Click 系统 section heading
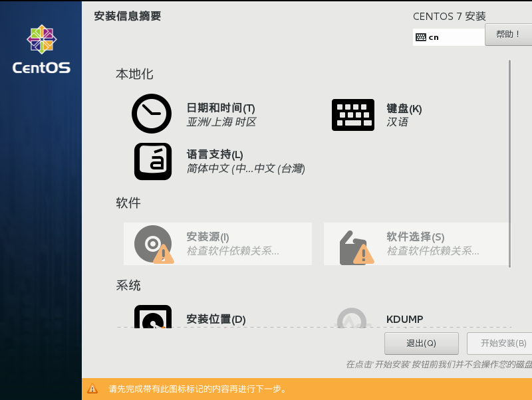532x400 pixels. tap(128, 285)
